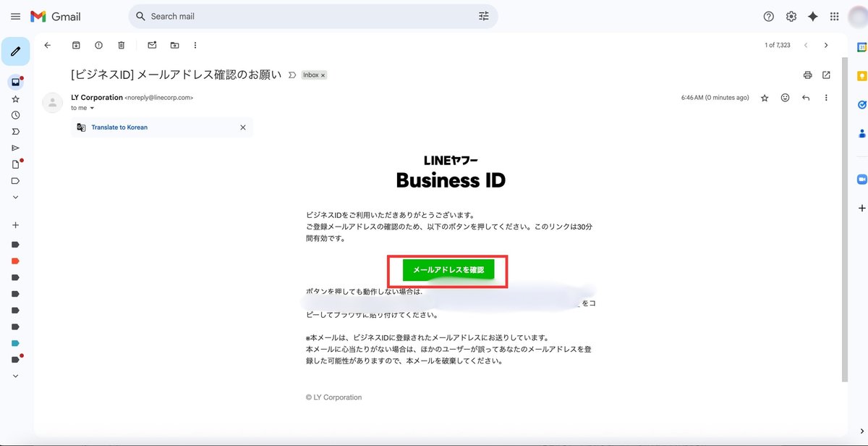Open Drafts in left sidebar
The height and width of the screenshot is (446, 868).
pyautogui.click(x=15, y=164)
